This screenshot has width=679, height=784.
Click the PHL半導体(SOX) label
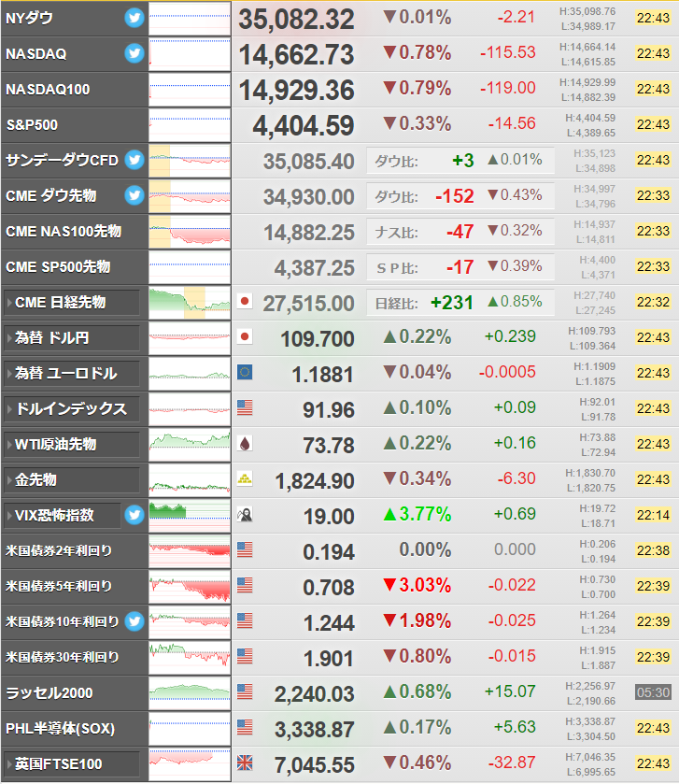[61, 729]
